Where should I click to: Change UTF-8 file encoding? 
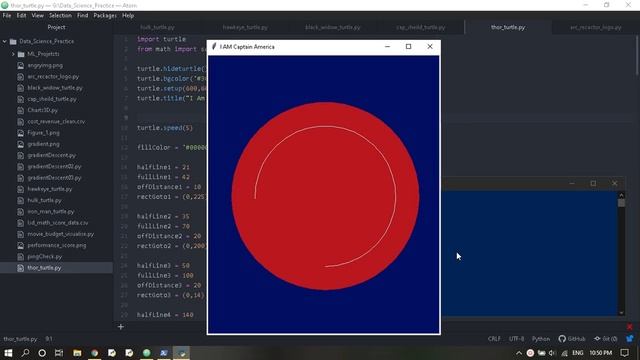click(x=516, y=339)
